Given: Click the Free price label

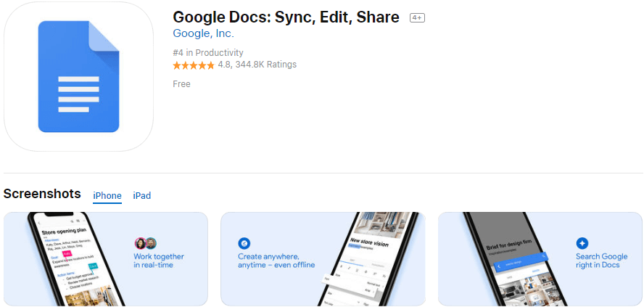Looking at the screenshot, I should coord(181,84).
